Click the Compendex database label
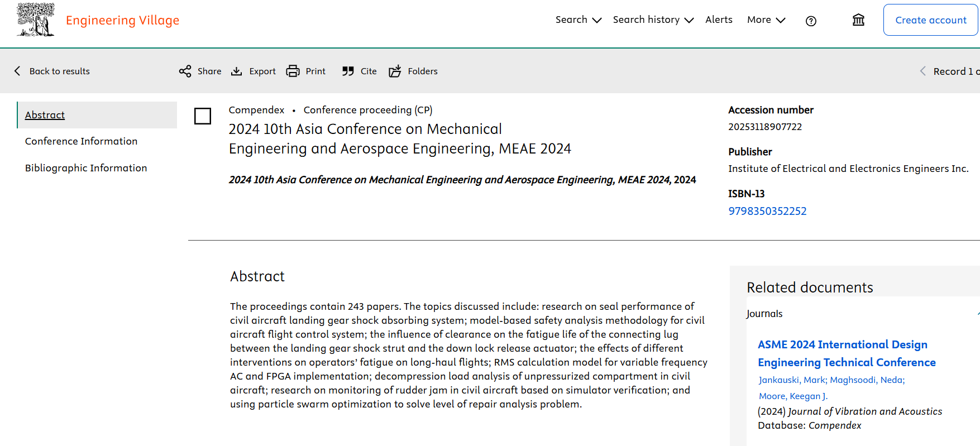980x446 pixels. click(256, 110)
